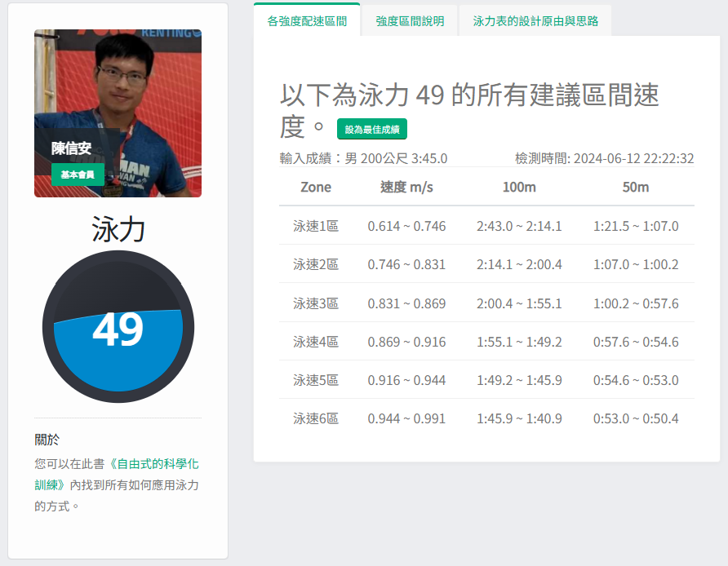Open the 泳力表的設計原由與思路 tab

coord(535,21)
